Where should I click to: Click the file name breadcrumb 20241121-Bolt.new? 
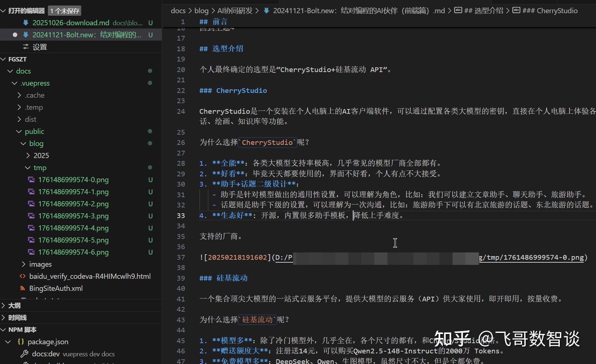point(359,11)
